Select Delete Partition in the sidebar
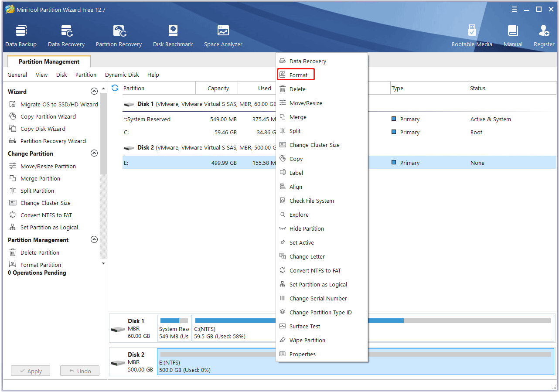 (34, 252)
